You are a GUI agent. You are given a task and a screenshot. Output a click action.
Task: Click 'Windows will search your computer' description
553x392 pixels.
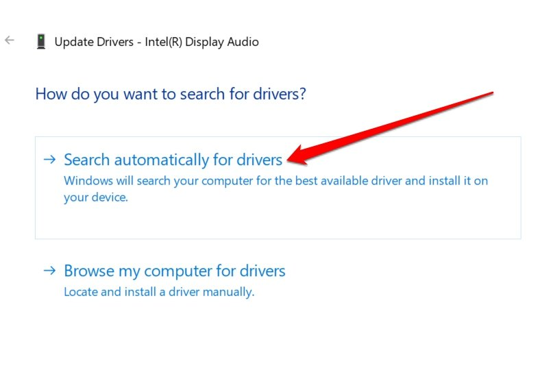(275, 188)
